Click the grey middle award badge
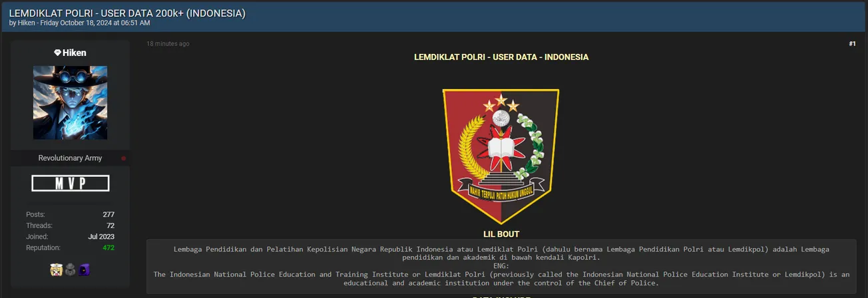868x298 pixels. pyautogui.click(x=70, y=269)
